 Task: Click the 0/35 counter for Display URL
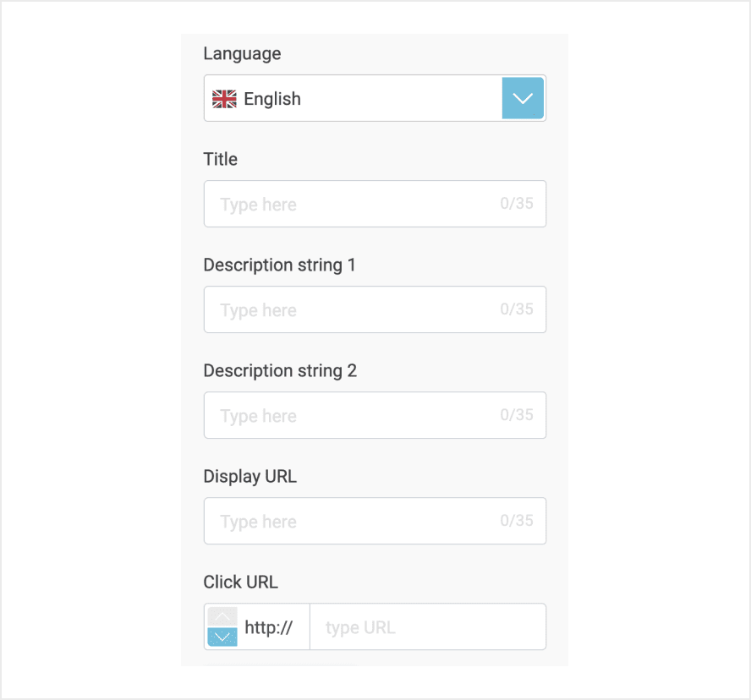pos(517,521)
